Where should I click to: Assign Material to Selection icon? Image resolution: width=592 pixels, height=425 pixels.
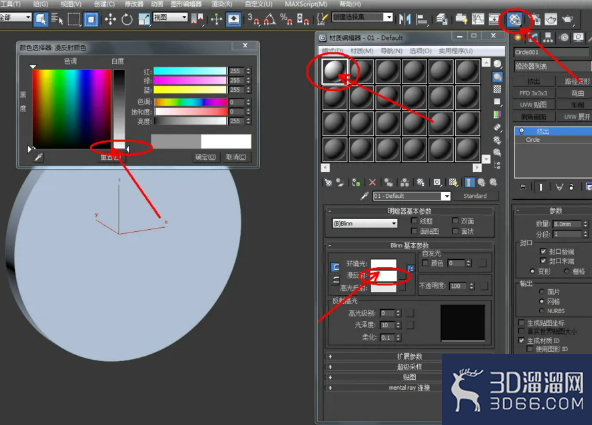point(356,183)
